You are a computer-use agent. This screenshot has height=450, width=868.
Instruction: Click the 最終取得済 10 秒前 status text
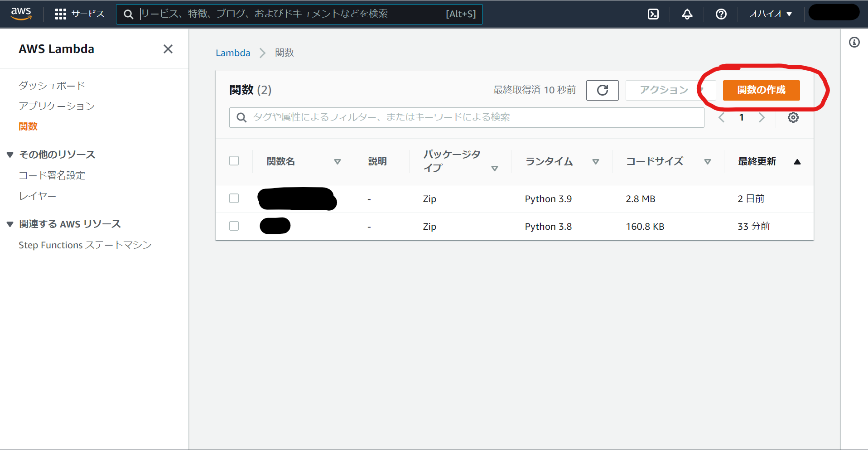[535, 90]
